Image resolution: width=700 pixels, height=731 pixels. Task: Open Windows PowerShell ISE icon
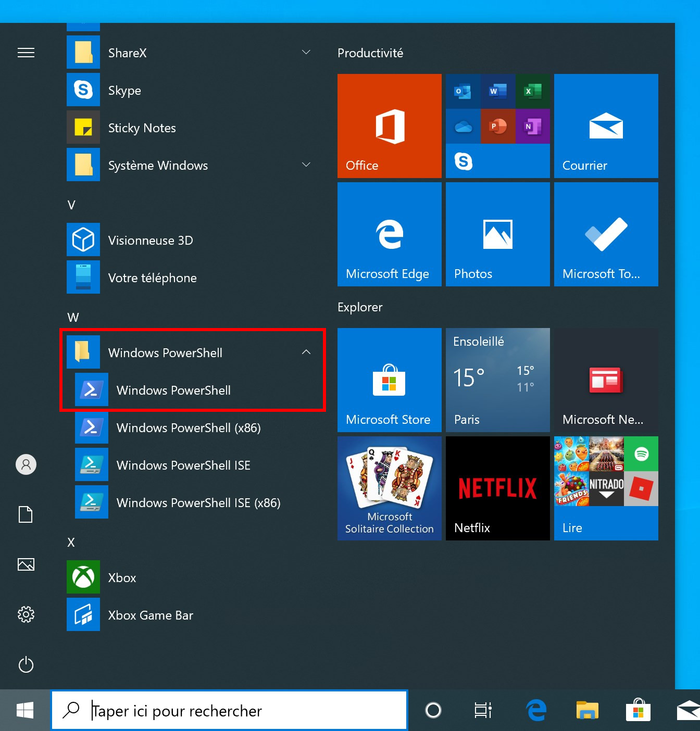pyautogui.click(x=92, y=464)
